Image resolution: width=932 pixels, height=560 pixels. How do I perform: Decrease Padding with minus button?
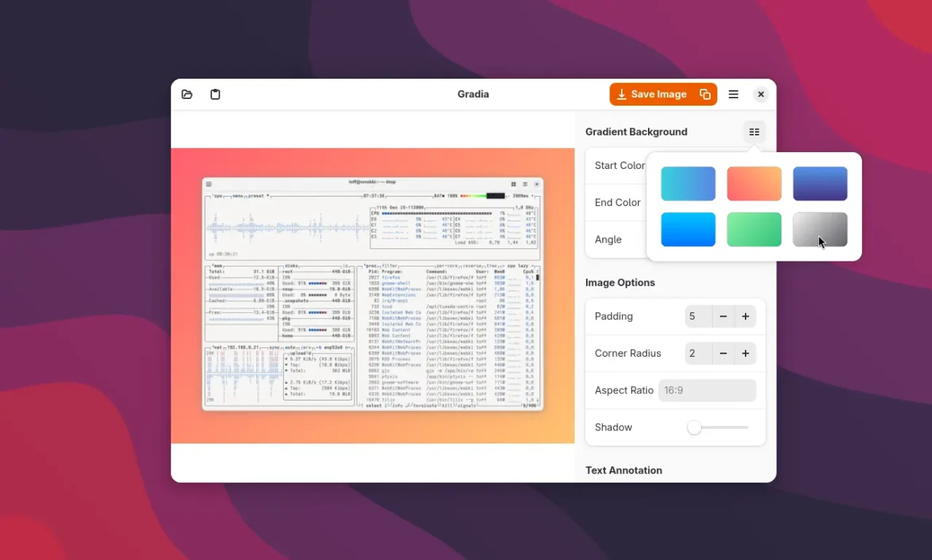click(x=723, y=317)
